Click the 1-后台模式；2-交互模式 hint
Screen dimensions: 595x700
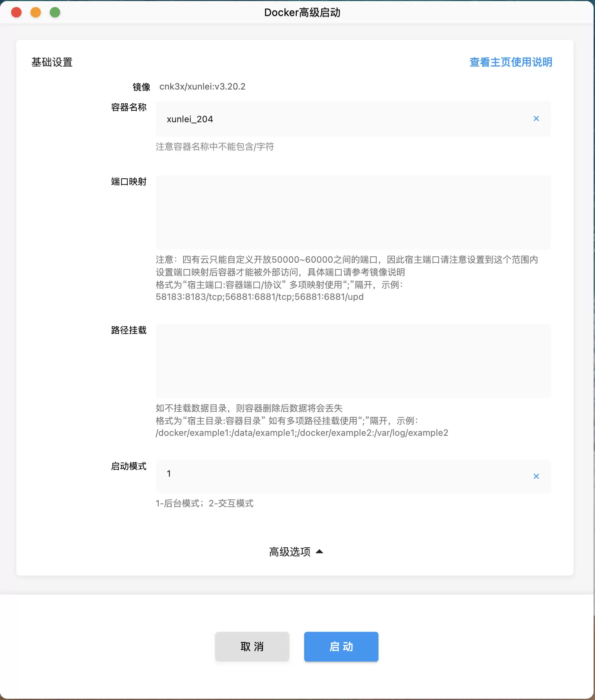[205, 503]
